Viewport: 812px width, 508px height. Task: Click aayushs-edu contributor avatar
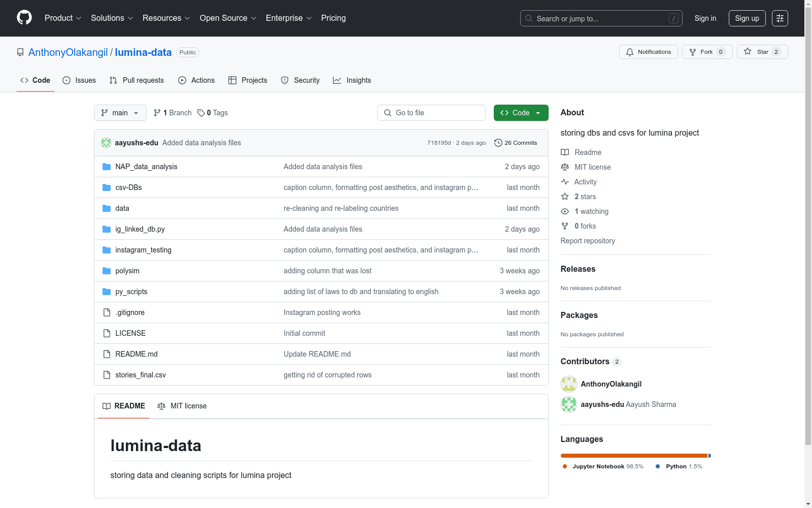tap(569, 404)
